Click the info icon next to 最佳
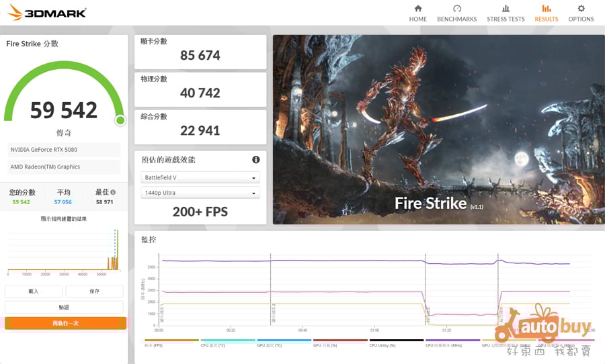The width and height of the screenshot is (605, 364). 113,192
